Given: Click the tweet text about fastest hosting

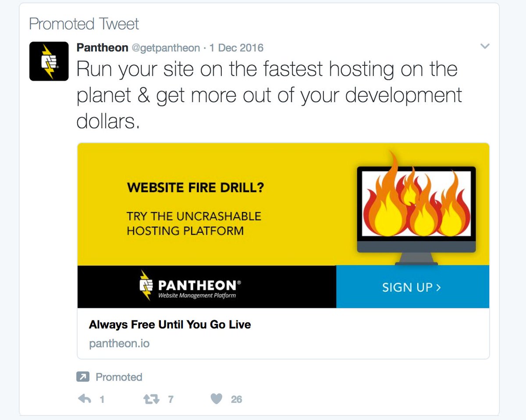Looking at the screenshot, I should (x=269, y=95).
